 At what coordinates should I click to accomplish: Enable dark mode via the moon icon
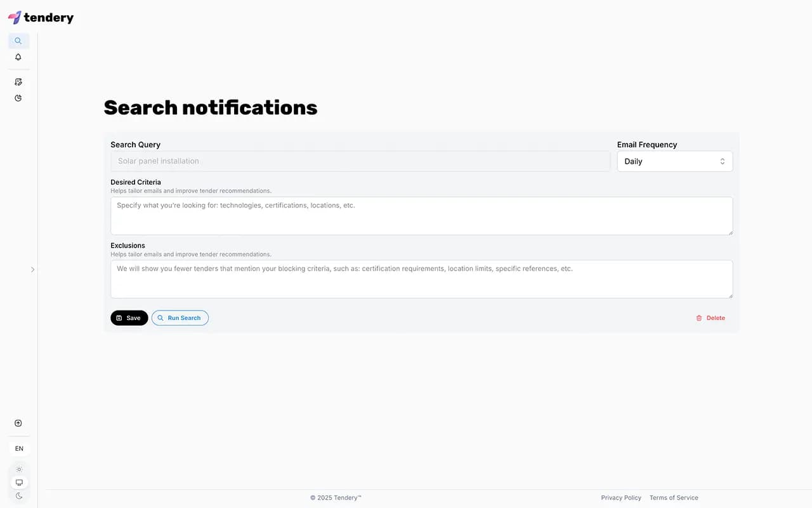coord(18,495)
